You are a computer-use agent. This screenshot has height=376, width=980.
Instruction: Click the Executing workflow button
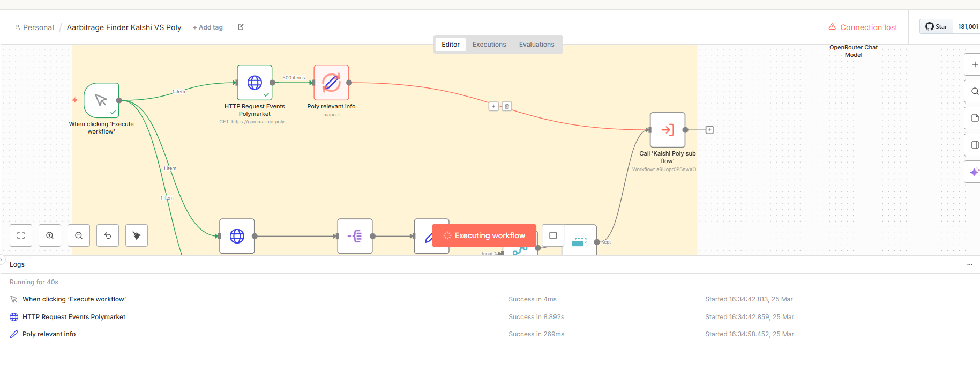click(484, 235)
